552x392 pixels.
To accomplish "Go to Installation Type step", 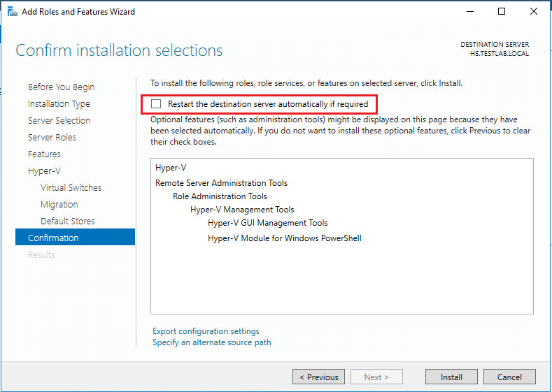I will pos(59,103).
